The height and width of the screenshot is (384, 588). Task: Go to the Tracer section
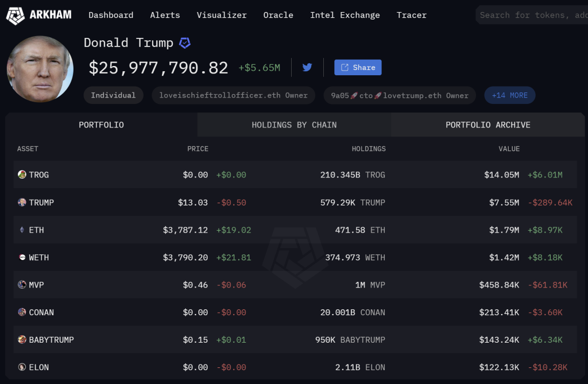pyautogui.click(x=411, y=15)
